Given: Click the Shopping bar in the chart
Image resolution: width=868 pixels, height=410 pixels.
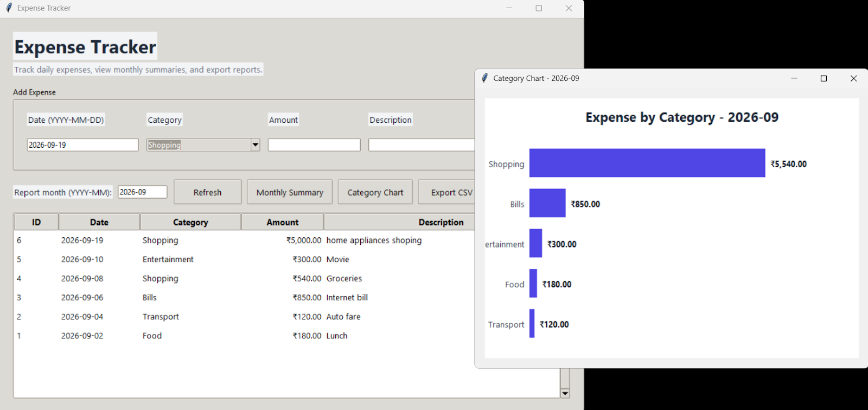Looking at the screenshot, I should (647, 163).
